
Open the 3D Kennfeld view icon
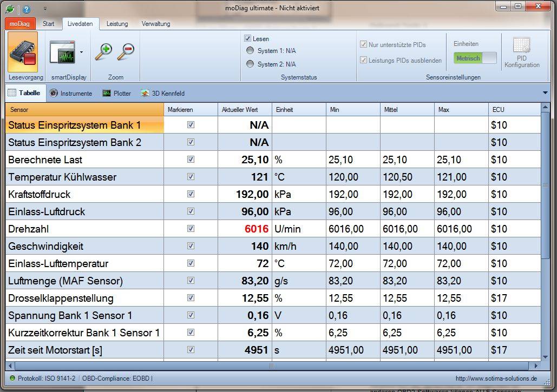[145, 93]
